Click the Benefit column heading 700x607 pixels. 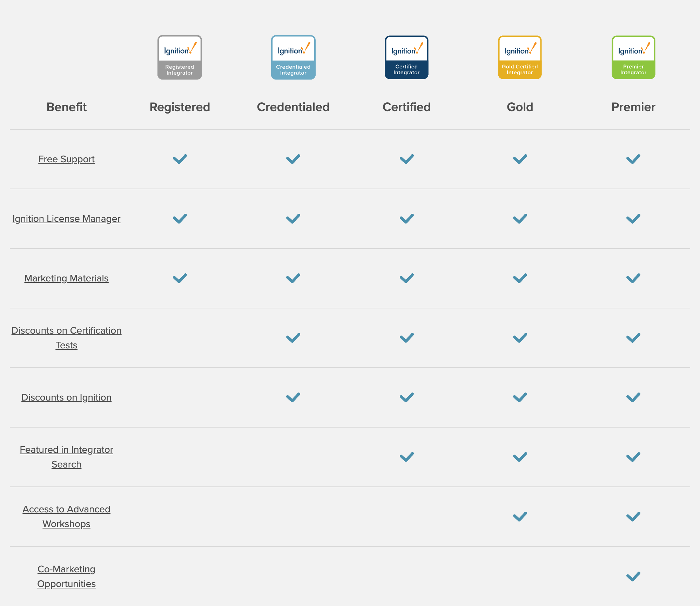tap(66, 107)
